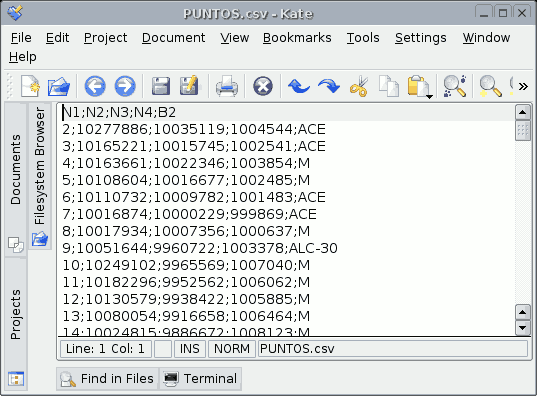
Task: Cut selection with the scissors icon
Action: [x=359, y=86]
